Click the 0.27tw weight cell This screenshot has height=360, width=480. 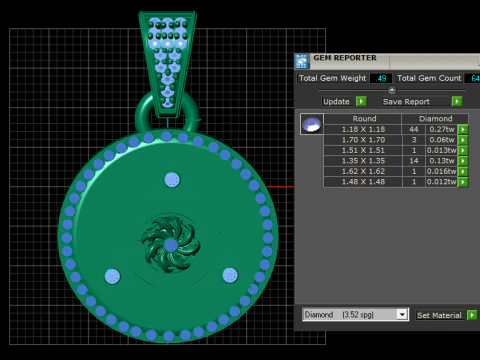tap(441, 129)
